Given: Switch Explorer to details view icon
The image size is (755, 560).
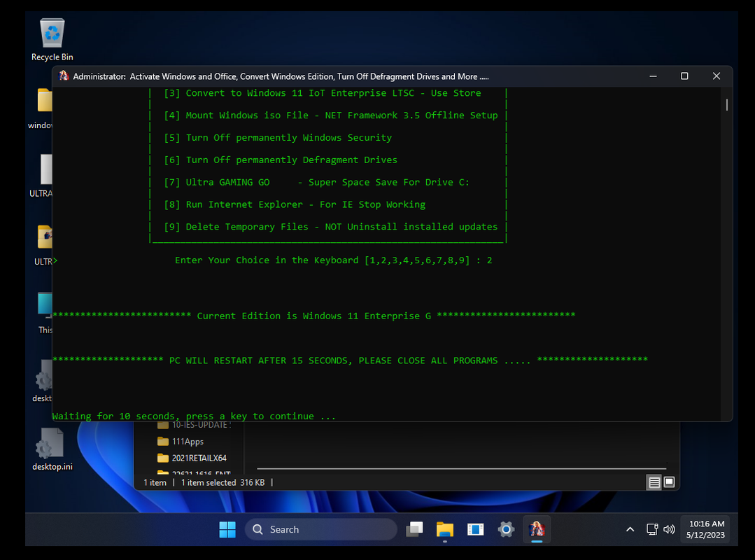Looking at the screenshot, I should pos(654,482).
